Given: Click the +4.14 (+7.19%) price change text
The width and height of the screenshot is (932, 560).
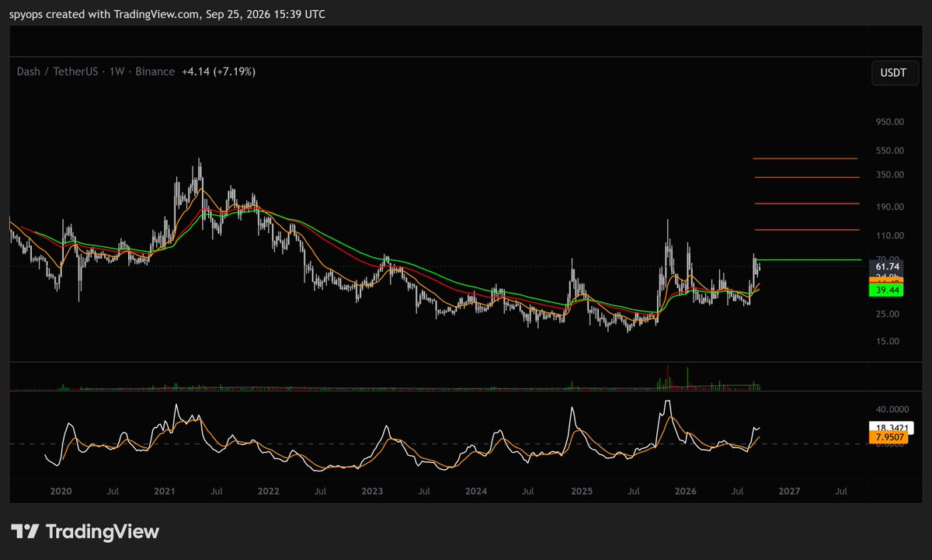Looking at the screenshot, I should tap(219, 71).
